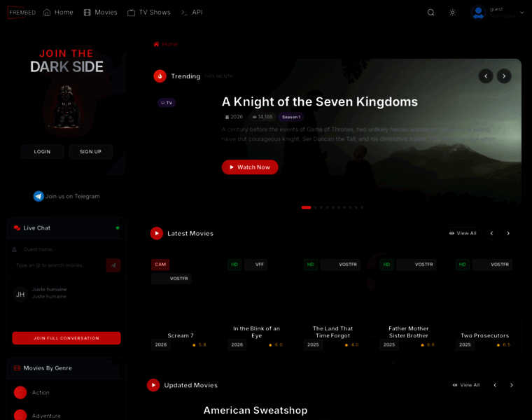Send chat message with paper plane icon
Screen dimensions: 532x420
click(x=113, y=265)
